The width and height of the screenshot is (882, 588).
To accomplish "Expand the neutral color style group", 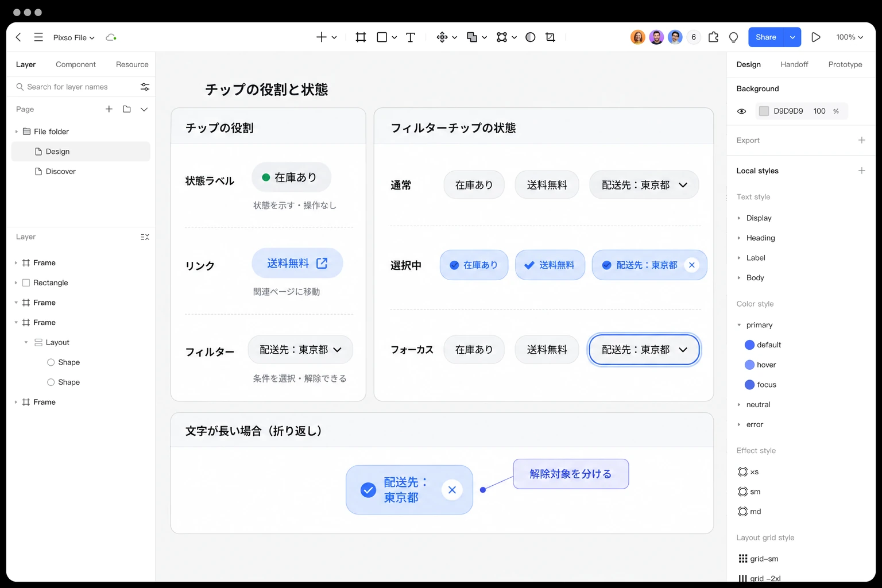I will click(739, 405).
